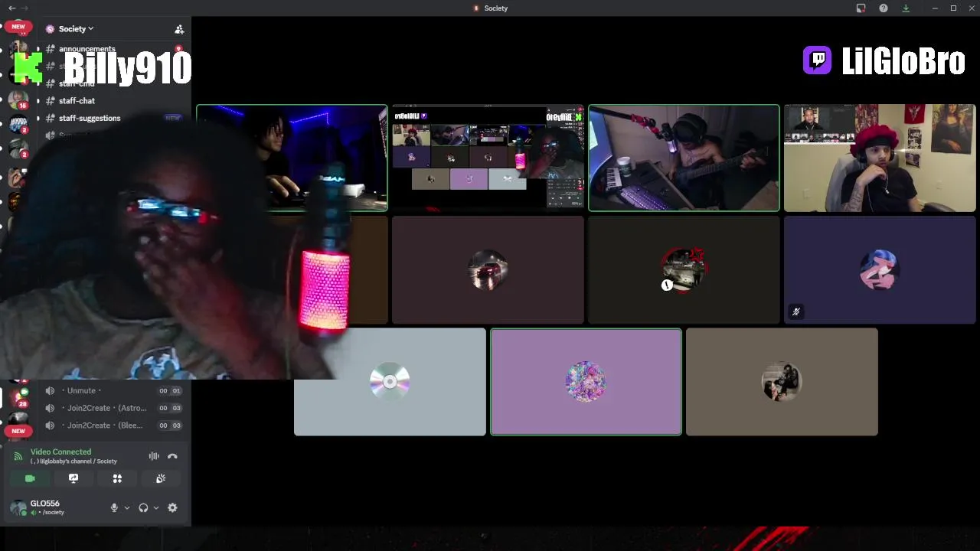Select the tan tile with couple avatar

point(782,382)
